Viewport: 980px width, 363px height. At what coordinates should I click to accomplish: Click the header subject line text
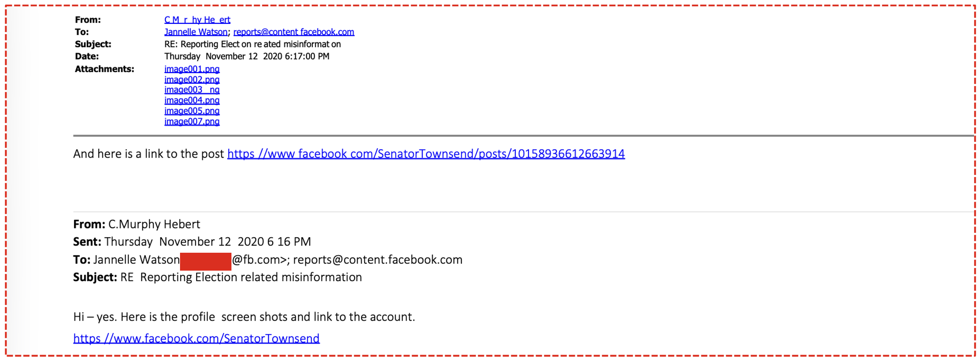pyautogui.click(x=252, y=44)
